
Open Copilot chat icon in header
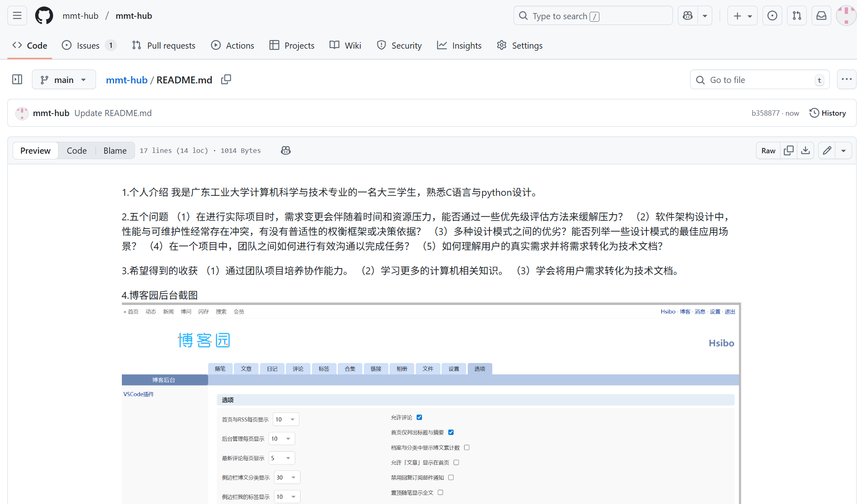click(x=688, y=16)
